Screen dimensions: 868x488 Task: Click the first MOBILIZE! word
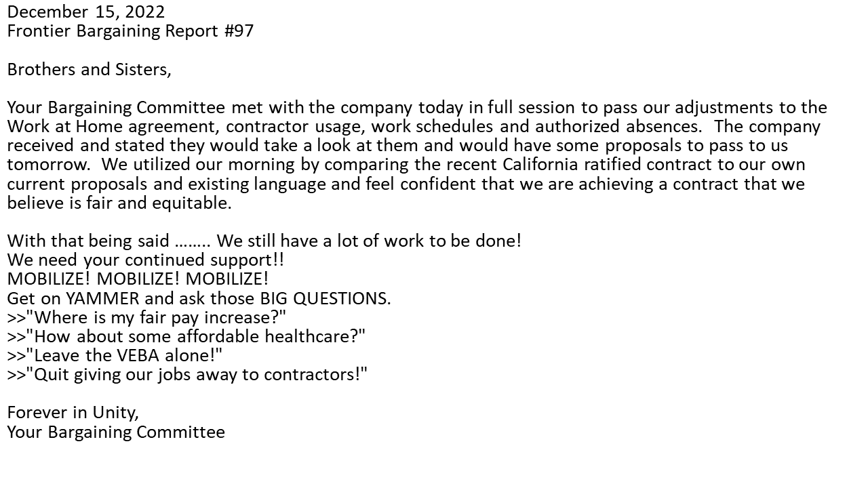pyautogui.click(x=50, y=279)
